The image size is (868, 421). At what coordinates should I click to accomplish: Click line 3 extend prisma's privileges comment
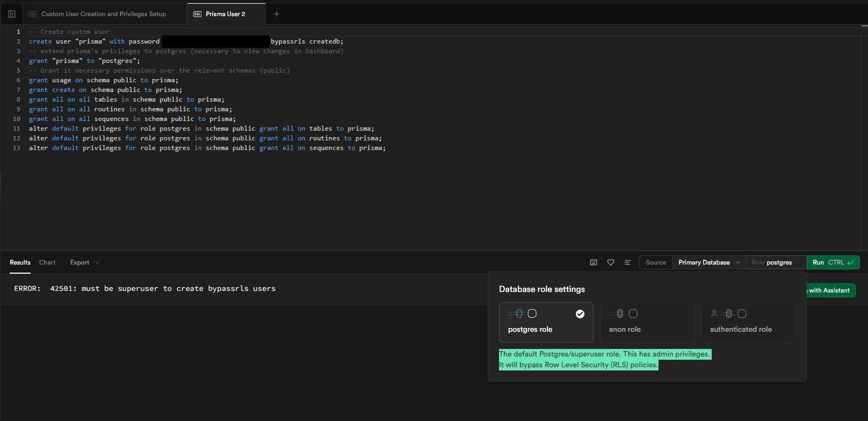[x=186, y=51]
